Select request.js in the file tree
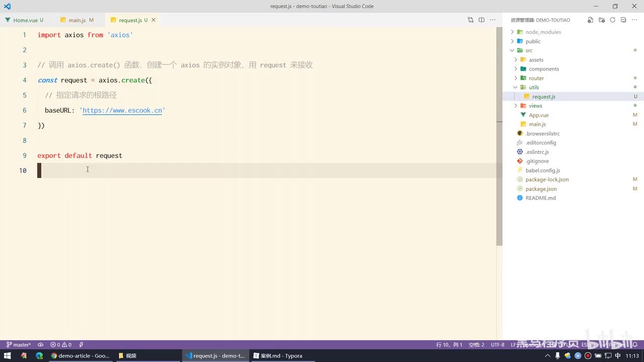The width and height of the screenshot is (644, 362). (x=573, y=97)
